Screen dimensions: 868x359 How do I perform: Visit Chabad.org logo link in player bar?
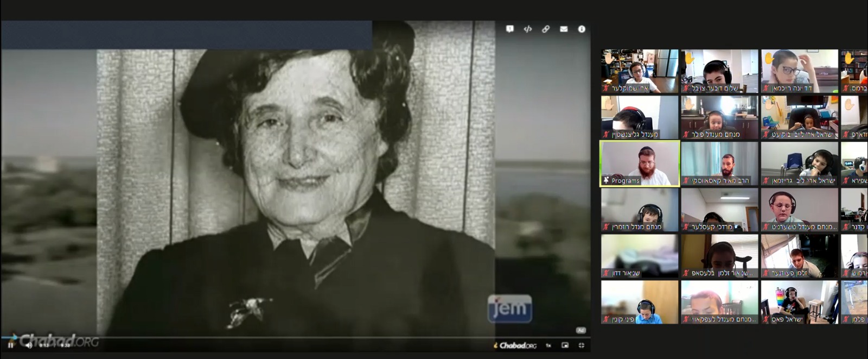[515, 345]
